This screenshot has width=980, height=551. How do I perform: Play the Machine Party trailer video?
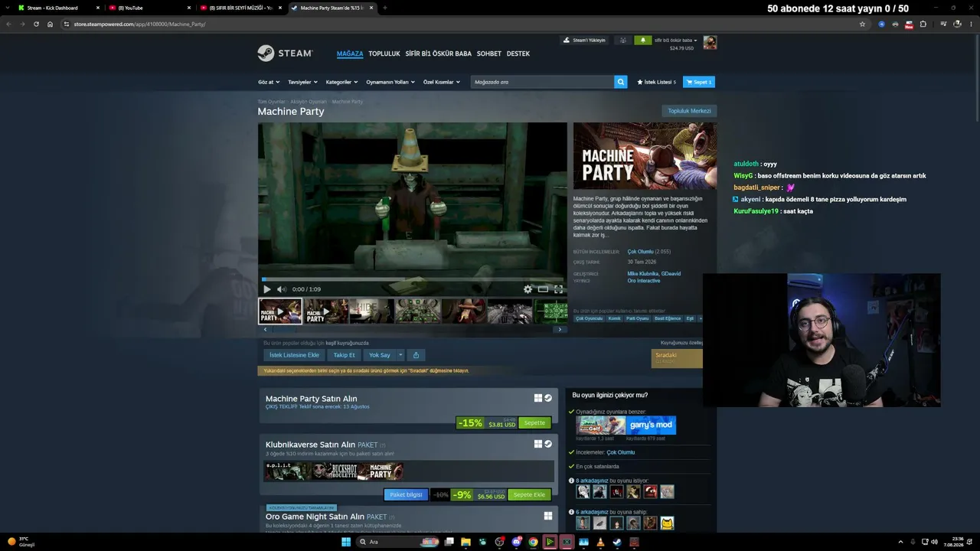coord(266,289)
